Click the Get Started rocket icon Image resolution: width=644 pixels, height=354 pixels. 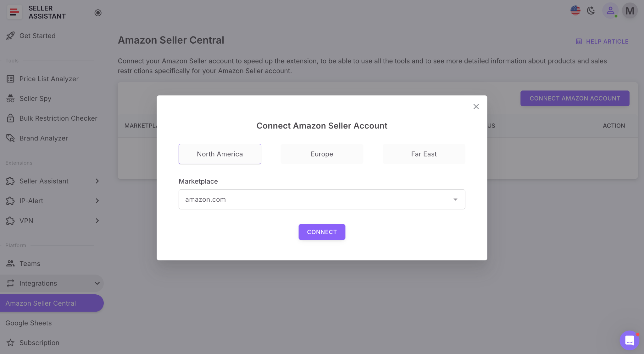point(10,35)
